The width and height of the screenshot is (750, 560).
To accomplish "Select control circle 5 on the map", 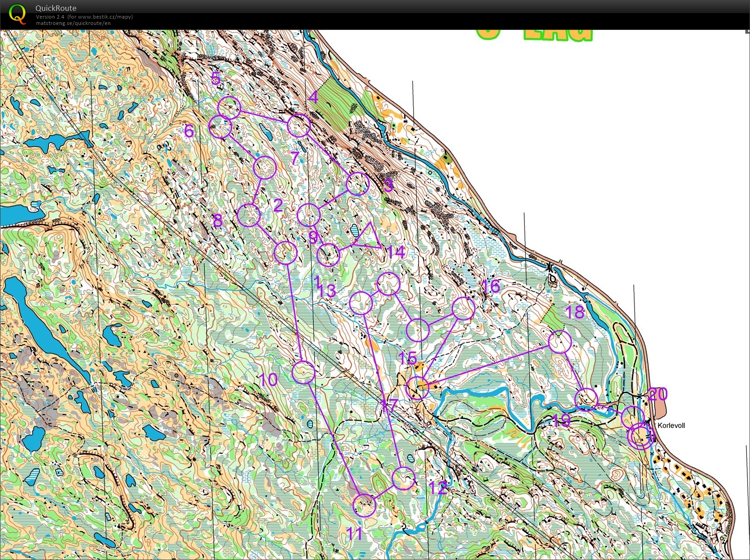I will (229, 108).
